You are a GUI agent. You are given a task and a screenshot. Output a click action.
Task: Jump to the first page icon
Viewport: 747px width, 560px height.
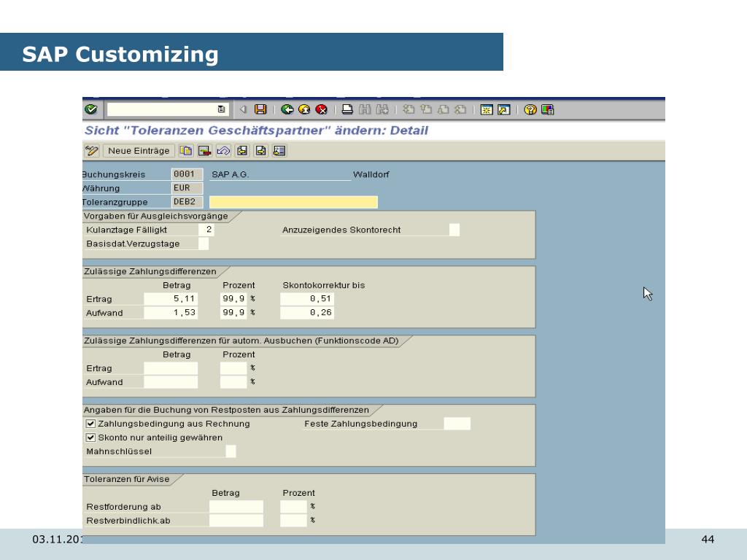(x=409, y=109)
